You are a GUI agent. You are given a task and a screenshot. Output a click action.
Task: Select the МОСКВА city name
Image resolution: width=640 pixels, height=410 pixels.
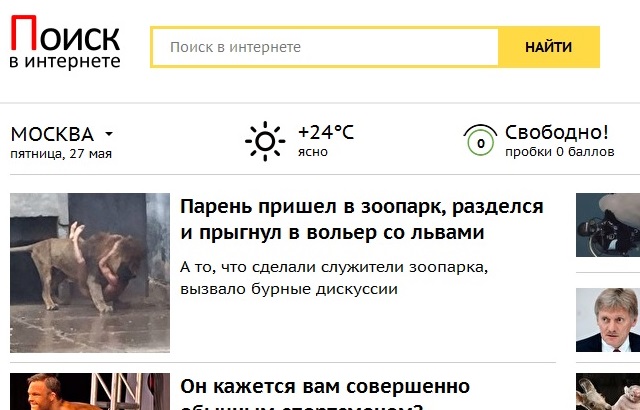52,134
